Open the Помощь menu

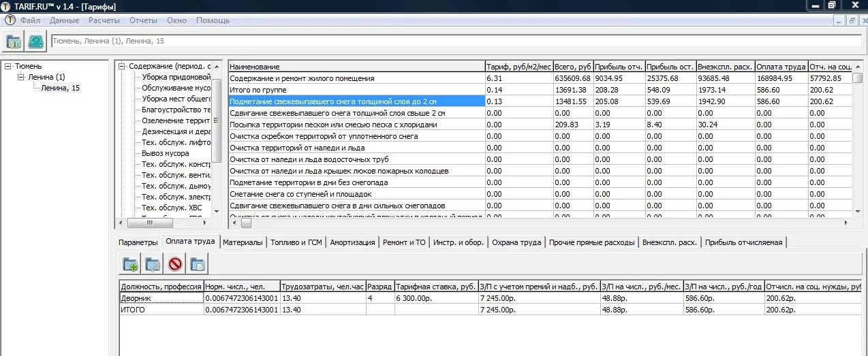click(x=213, y=20)
